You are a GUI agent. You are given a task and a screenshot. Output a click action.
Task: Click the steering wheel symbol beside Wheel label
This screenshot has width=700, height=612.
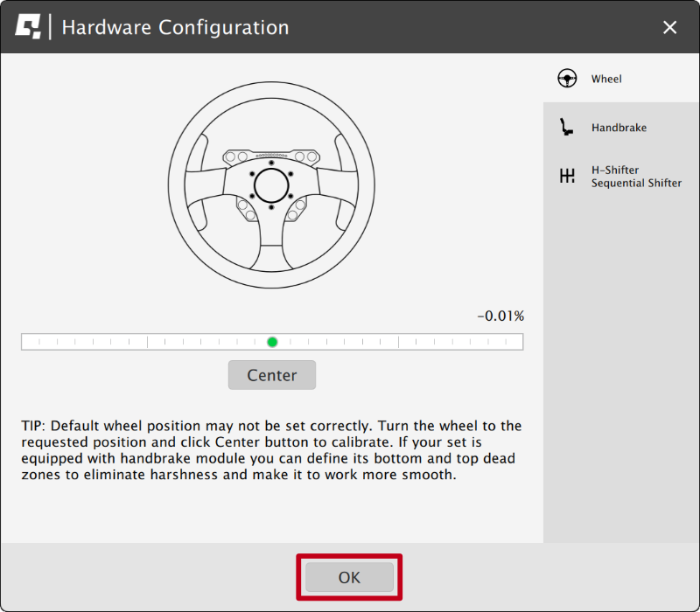click(566, 78)
